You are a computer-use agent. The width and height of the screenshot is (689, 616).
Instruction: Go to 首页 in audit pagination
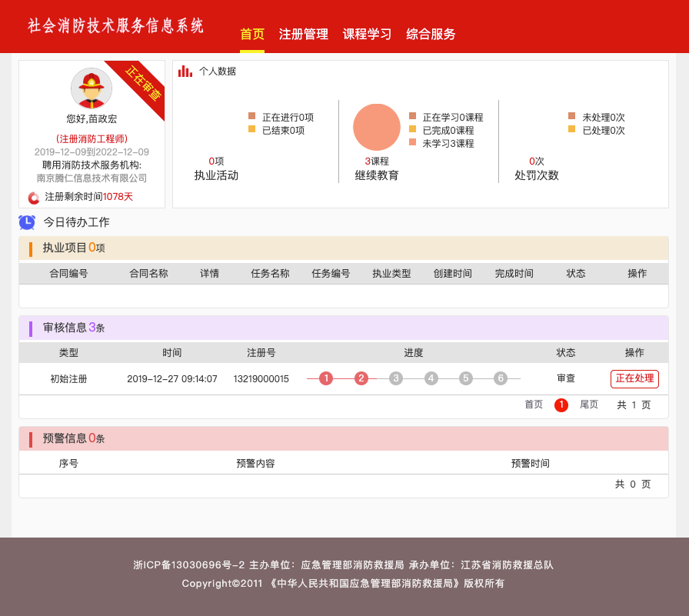(534, 405)
